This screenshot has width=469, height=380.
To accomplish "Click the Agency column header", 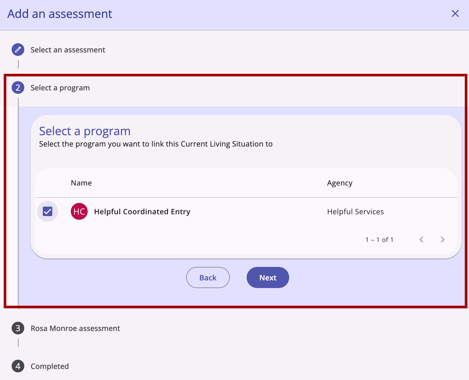I will pyautogui.click(x=339, y=183).
